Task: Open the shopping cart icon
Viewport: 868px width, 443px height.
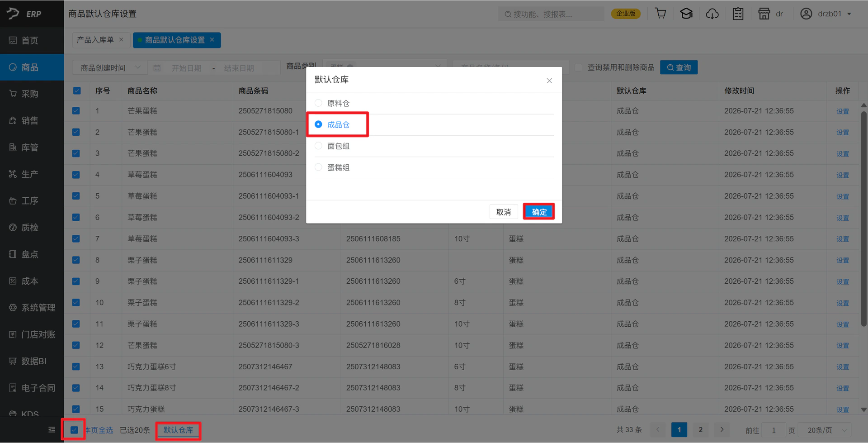Action: [660, 14]
